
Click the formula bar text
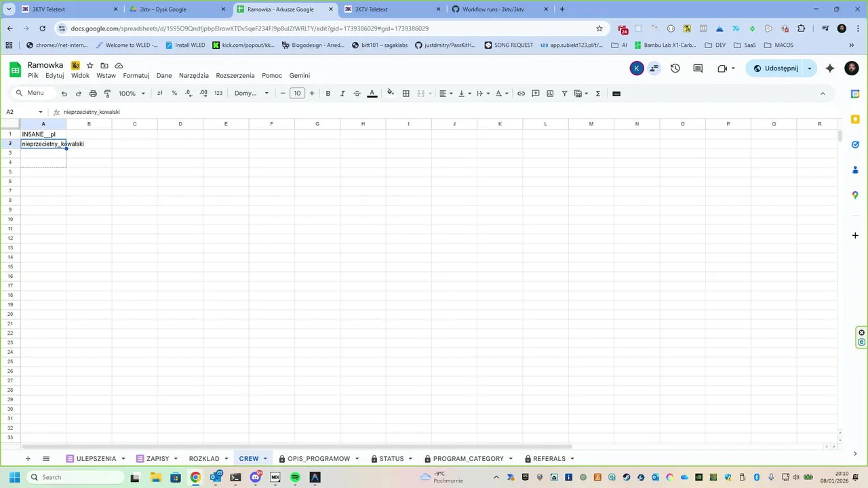pyautogui.click(x=92, y=112)
